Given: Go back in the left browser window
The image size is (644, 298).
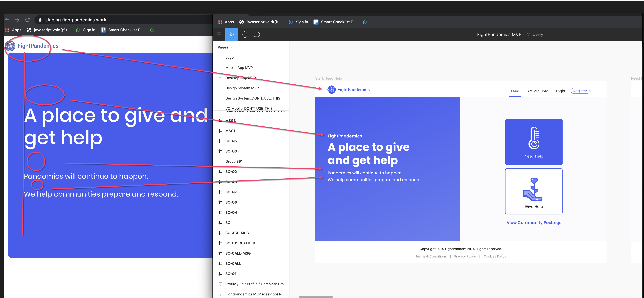Looking at the screenshot, I should point(7,20).
